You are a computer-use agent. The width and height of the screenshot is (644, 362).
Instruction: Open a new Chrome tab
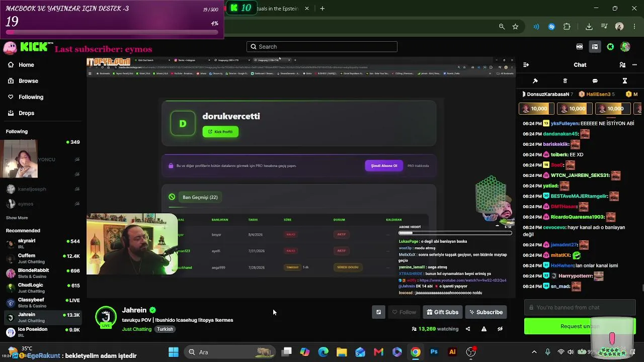pyautogui.click(x=322, y=9)
